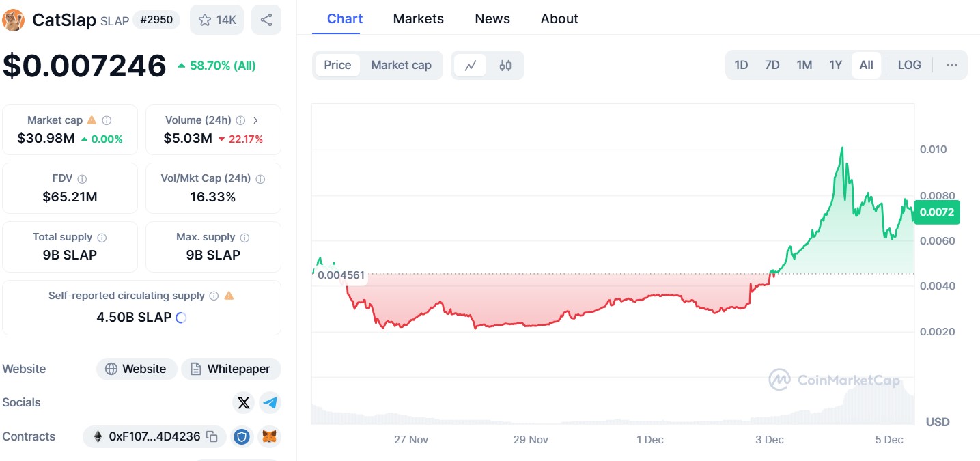The width and height of the screenshot is (980, 461).
Task: Select Market cap chart mode
Action: [402, 66]
